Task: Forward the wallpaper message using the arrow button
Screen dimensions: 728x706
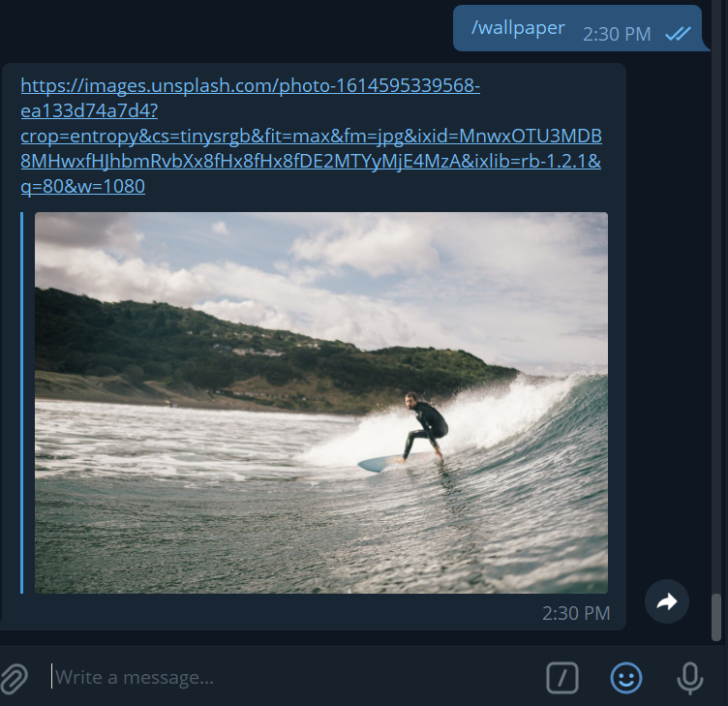Action: pos(667,601)
